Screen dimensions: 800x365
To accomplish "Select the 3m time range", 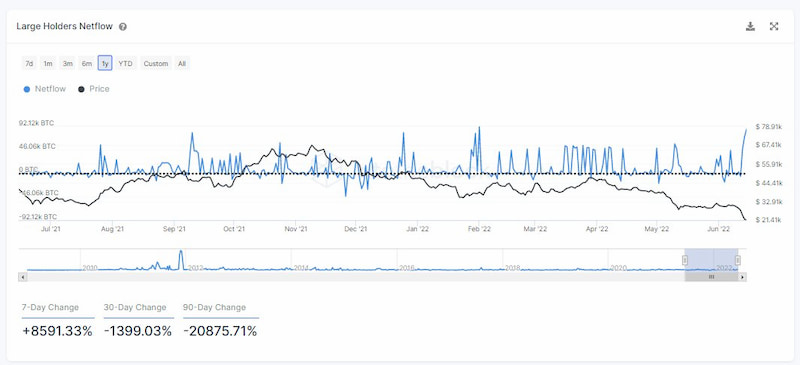I will tap(67, 64).
